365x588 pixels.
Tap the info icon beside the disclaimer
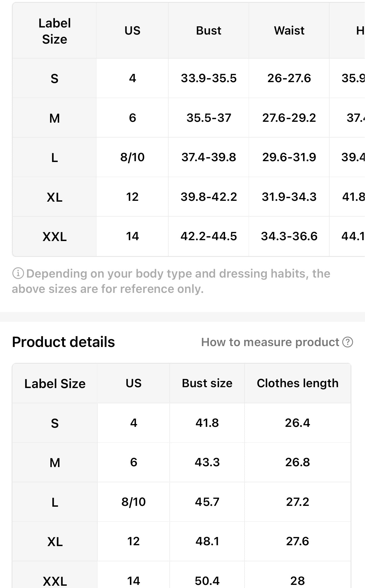click(x=18, y=273)
